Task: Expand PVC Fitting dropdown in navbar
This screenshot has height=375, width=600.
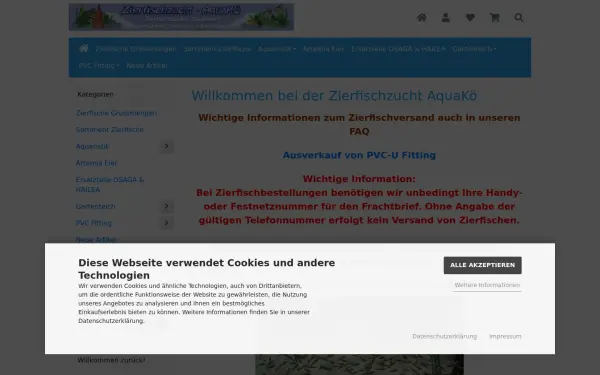Action: (99, 66)
